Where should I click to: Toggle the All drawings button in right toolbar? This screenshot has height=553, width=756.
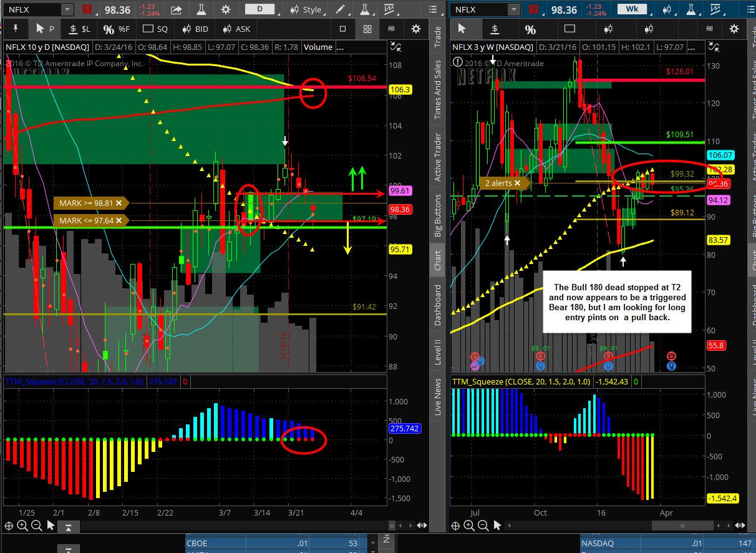coord(710,29)
